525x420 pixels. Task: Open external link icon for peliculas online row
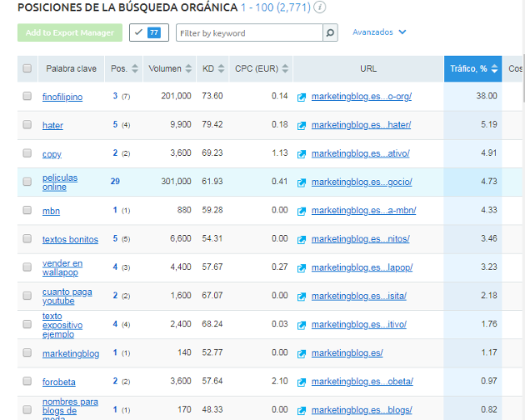pos(302,182)
